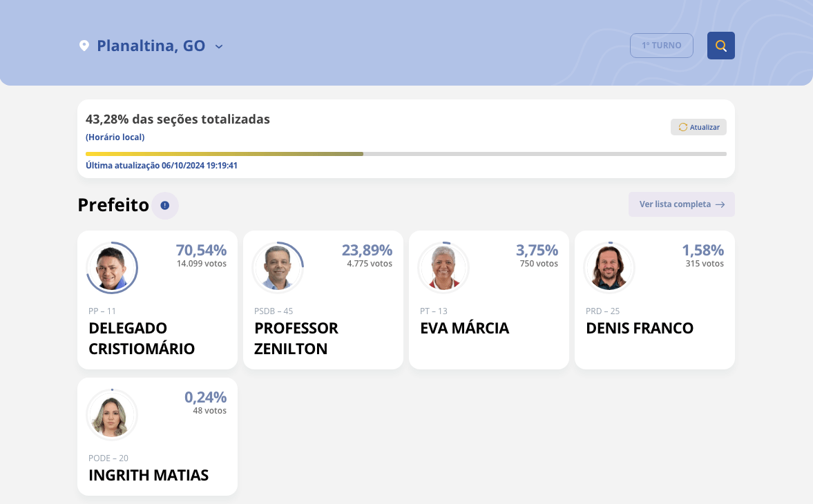Viewport: 813px width, 504px height.
Task: Click the sections totalized progress bar
Action: 405,153
